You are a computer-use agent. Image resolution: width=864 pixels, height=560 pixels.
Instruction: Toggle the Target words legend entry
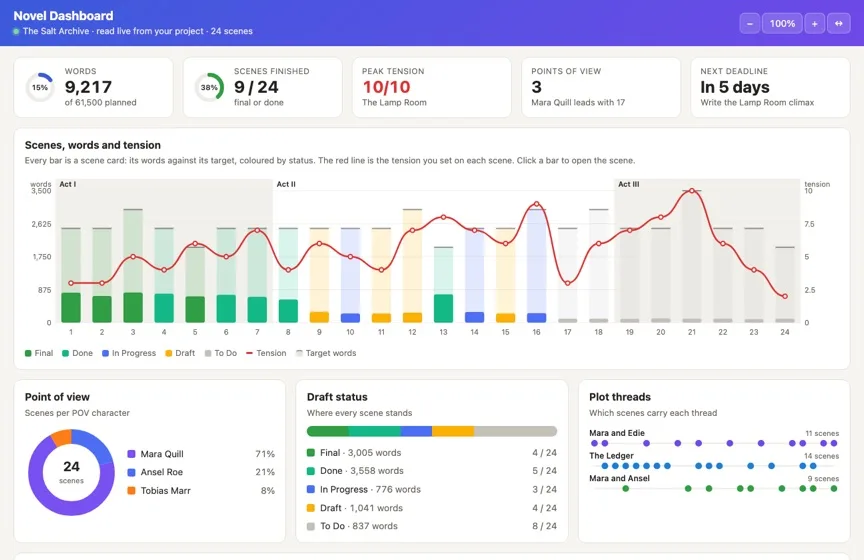pos(326,353)
